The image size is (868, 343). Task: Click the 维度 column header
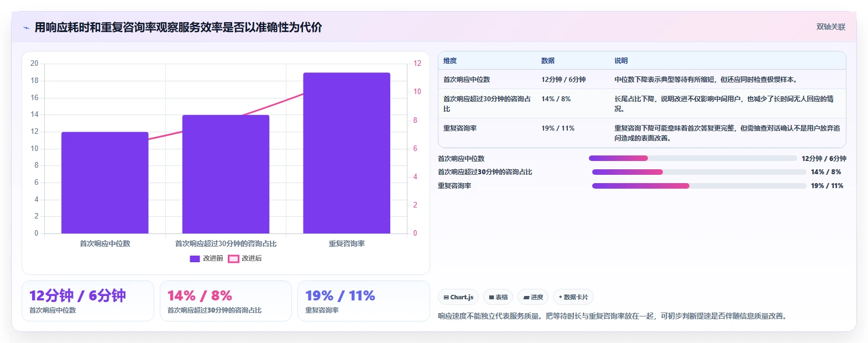click(x=450, y=61)
